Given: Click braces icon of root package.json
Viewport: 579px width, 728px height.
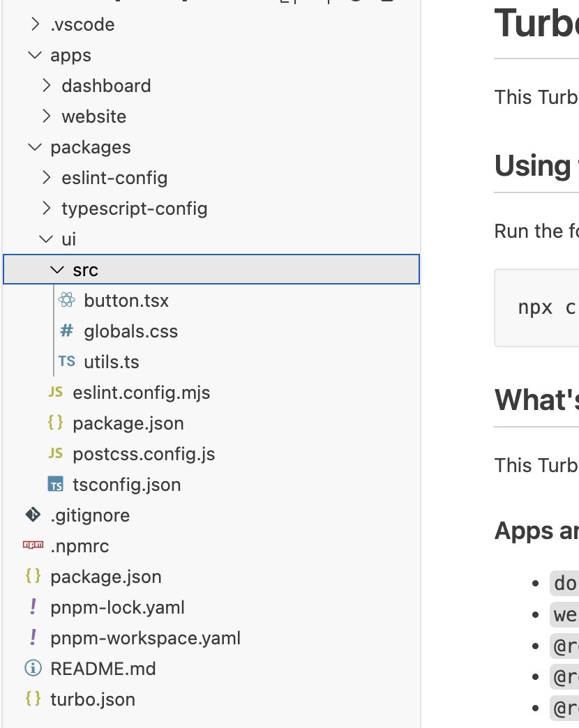Looking at the screenshot, I should (33, 576).
